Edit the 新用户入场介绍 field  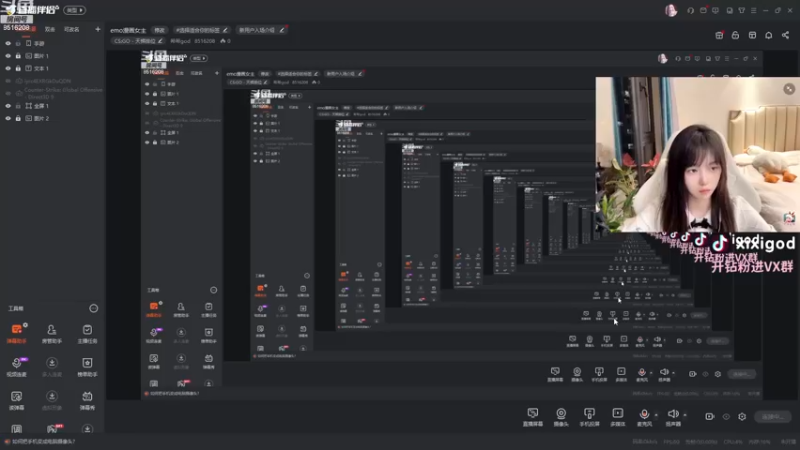coord(261,30)
